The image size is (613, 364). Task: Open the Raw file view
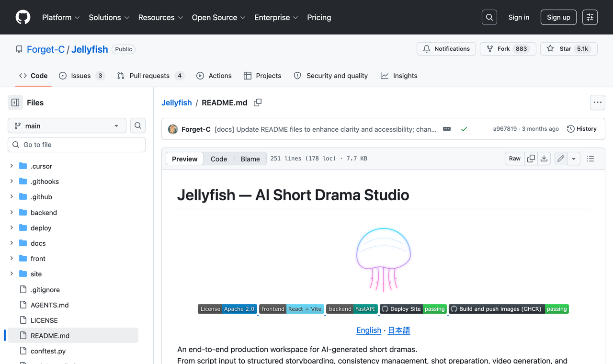(x=515, y=159)
